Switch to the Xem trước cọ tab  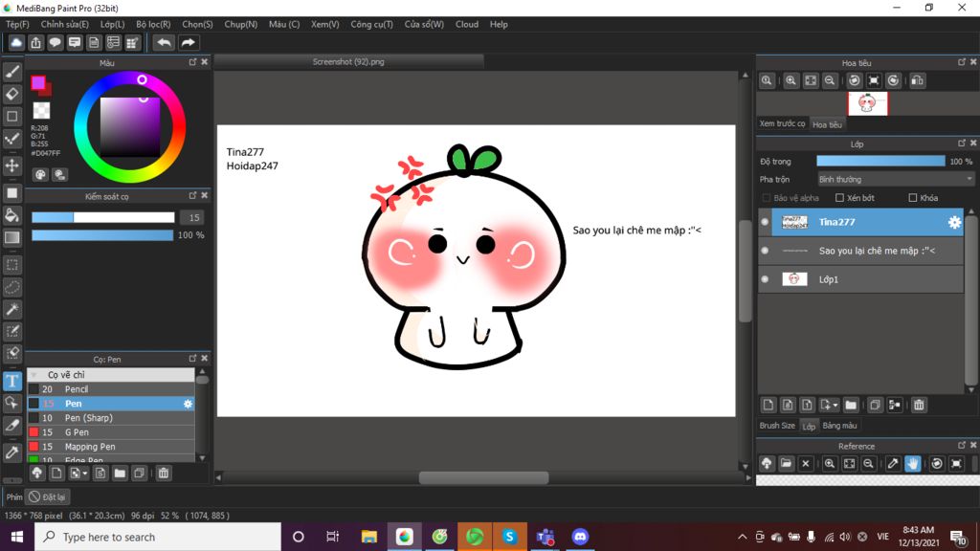pyautogui.click(x=782, y=123)
